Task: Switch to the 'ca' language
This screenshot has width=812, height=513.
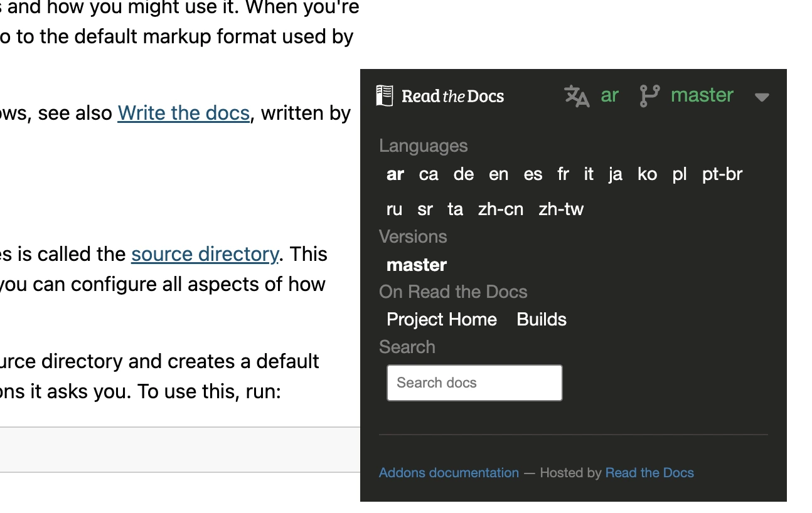Action: tap(429, 174)
